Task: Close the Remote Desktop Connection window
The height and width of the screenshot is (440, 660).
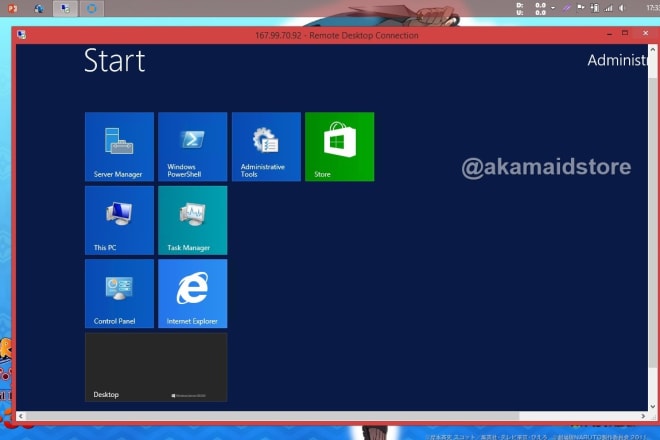Action: coord(645,33)
